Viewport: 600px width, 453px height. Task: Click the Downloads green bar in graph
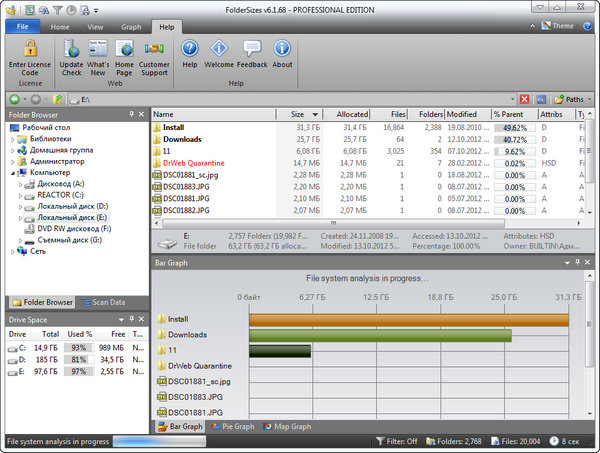[x=380, y=335]
